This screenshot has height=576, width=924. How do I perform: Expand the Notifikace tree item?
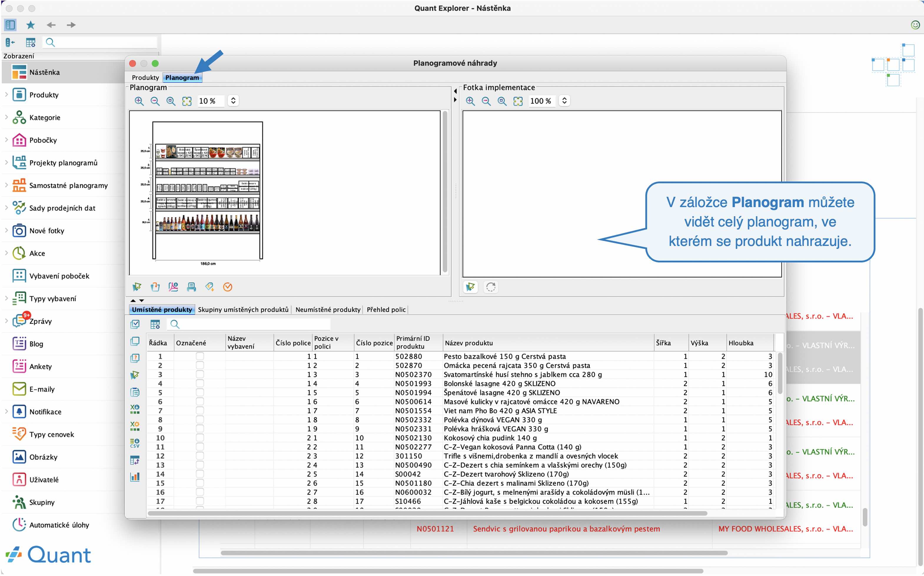pyautogui.click(x=6, y=412)
